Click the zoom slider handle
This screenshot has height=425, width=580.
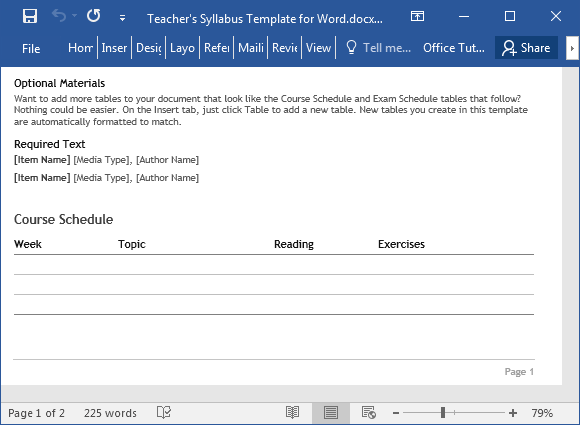[443, 413]
